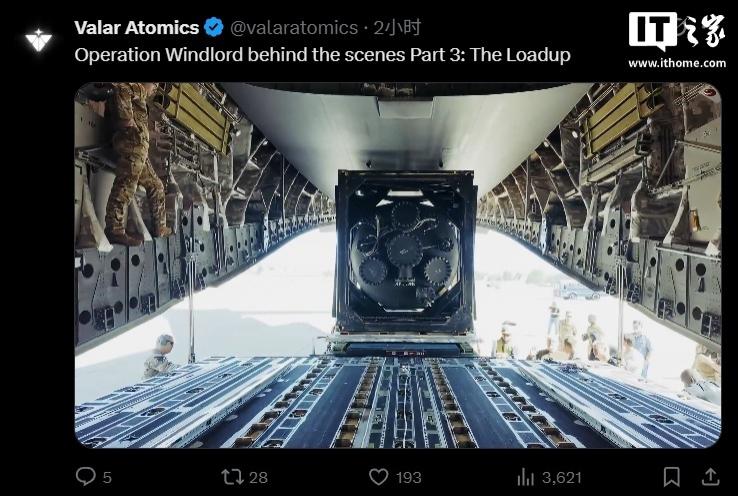Click the repost count 28
Image resolution: width=738 pixels, height=496 pixels.
(x=258, y=477)
